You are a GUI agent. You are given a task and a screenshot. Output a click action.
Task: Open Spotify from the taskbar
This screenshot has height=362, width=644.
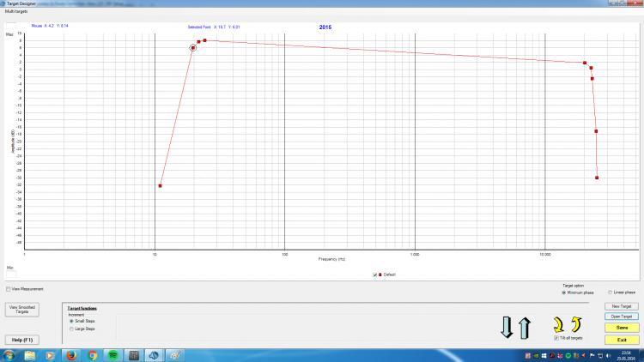(113, 355)
